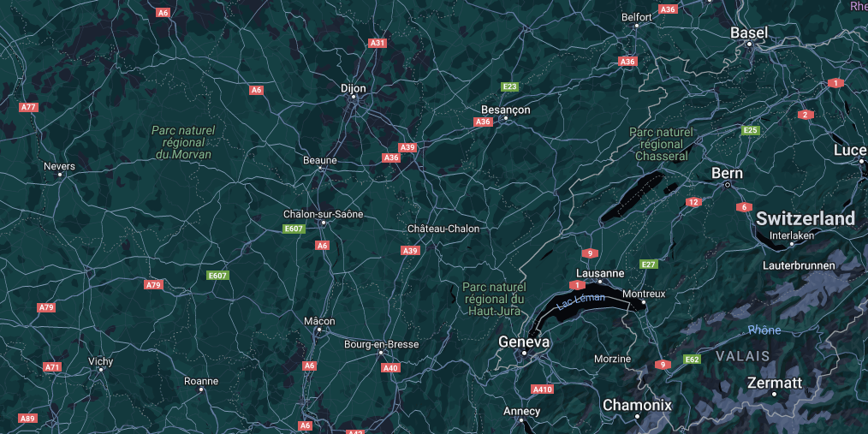Click the E62 green route shield
This screenshot has height=434, width=868.
pos(692,360)
